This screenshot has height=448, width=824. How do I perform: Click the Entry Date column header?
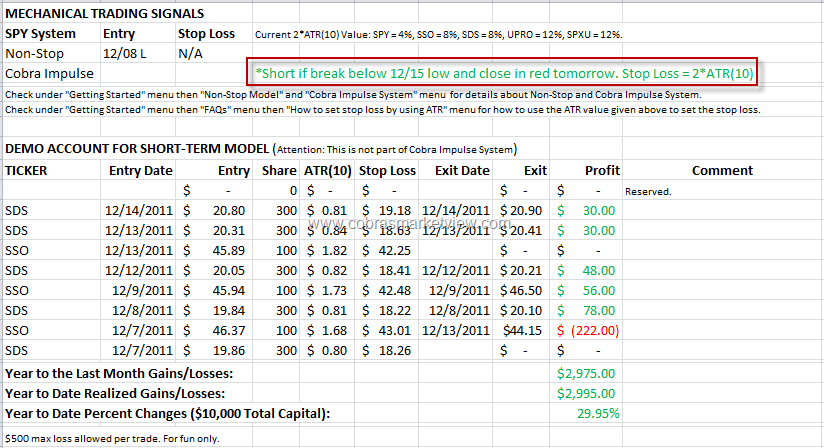point(140,171)
